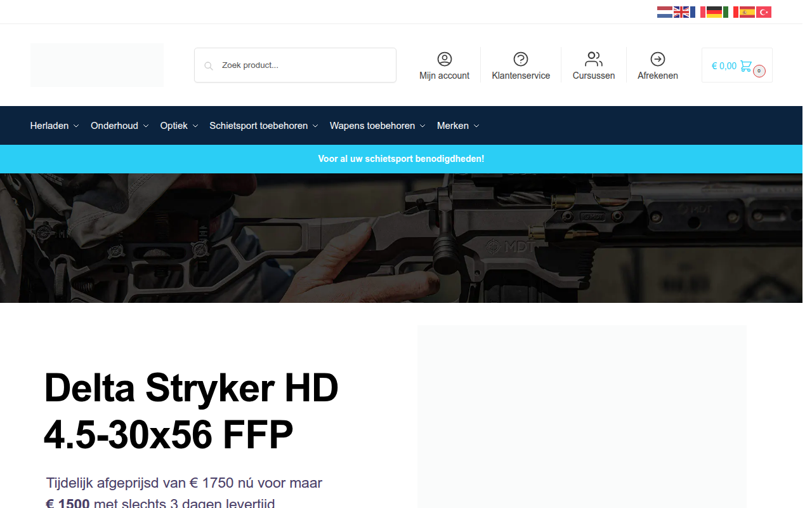The height and width of the screenshot is (508, 812).
Task: Open the Wapens toebehoren menu
Action: coord(377,126)
